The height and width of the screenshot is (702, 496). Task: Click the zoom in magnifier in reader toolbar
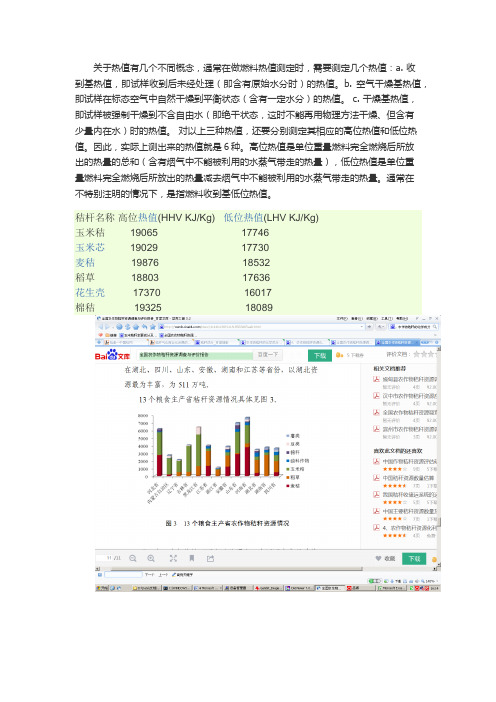click(x=151, y=558)
